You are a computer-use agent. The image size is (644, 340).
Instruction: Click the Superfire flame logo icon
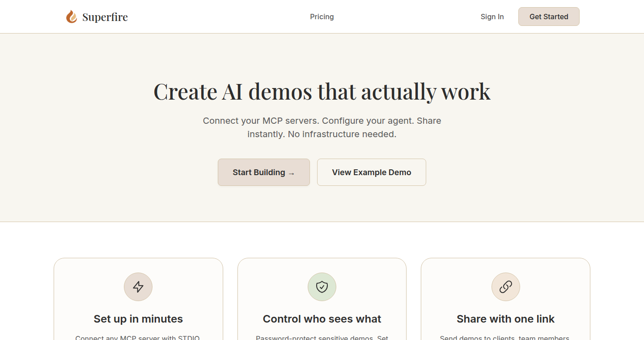[x=72, y=17]
